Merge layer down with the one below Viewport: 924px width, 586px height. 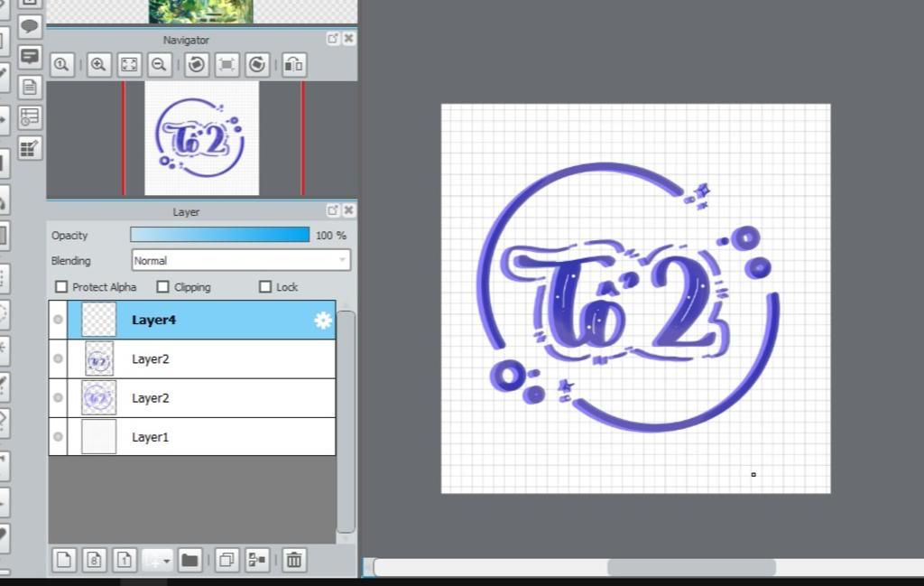(257, 560)
